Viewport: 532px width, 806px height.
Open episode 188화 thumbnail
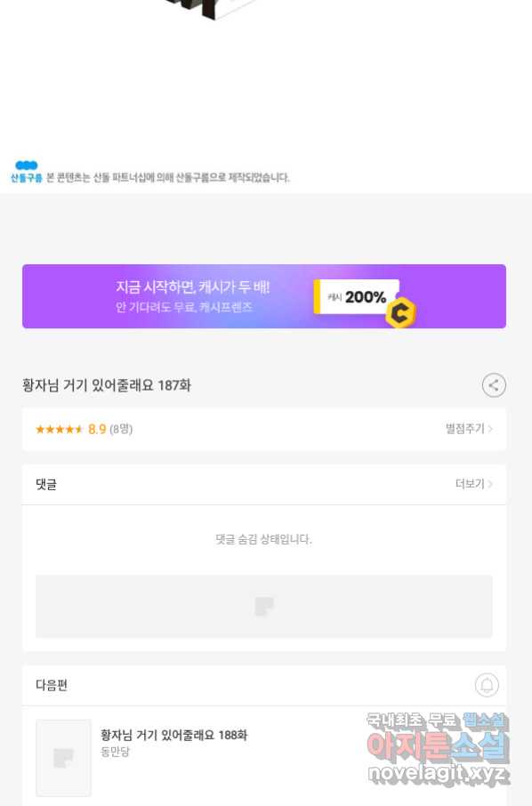[x=63, y=758]
